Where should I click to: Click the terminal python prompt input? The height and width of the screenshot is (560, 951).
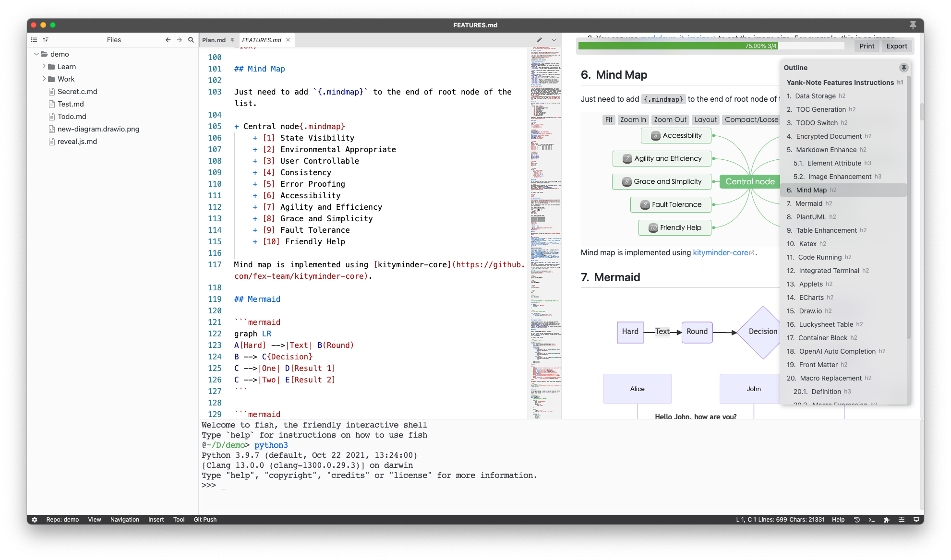223,486
